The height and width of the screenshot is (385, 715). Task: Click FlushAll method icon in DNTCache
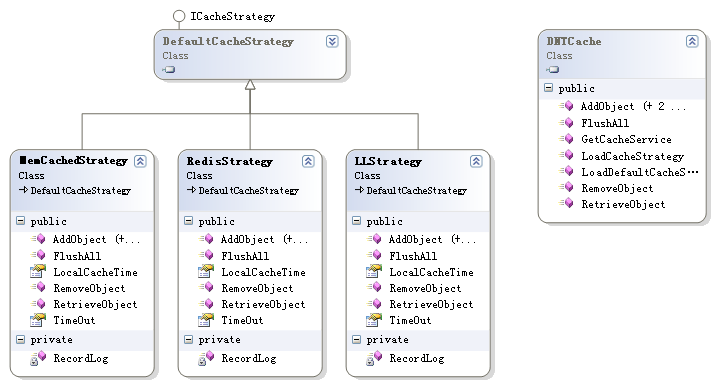[567, 122]
